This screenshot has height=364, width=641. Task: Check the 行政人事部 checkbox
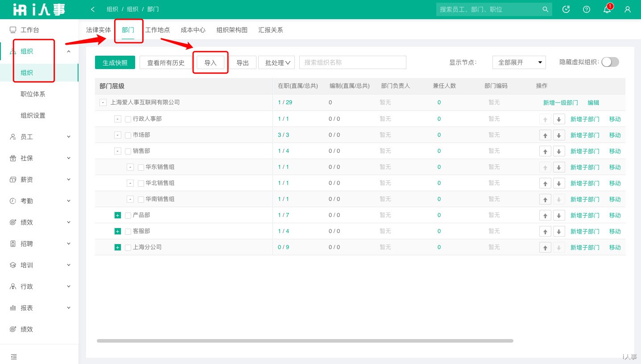click(127, 119)
